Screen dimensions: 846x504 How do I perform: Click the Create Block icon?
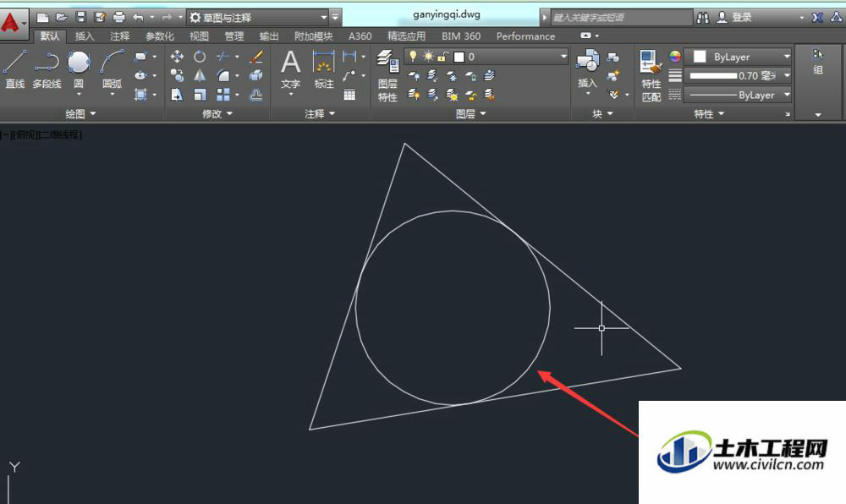pos(613,57)
